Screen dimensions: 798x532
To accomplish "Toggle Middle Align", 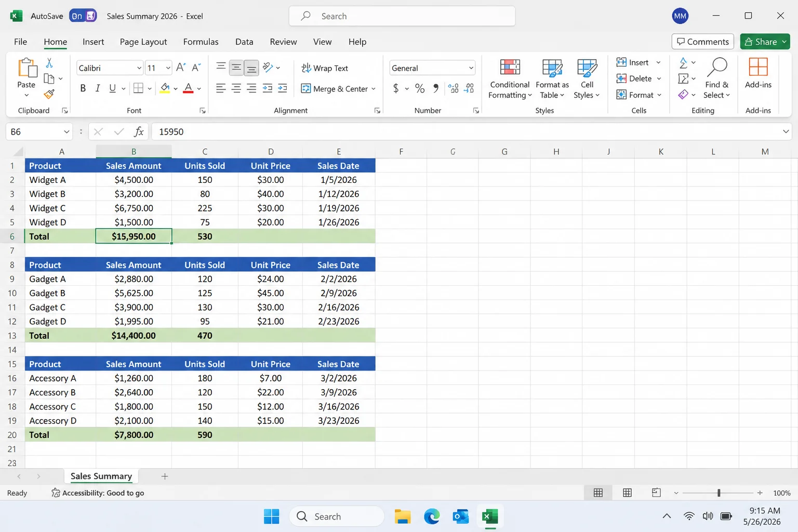I will tap(236, 68).
